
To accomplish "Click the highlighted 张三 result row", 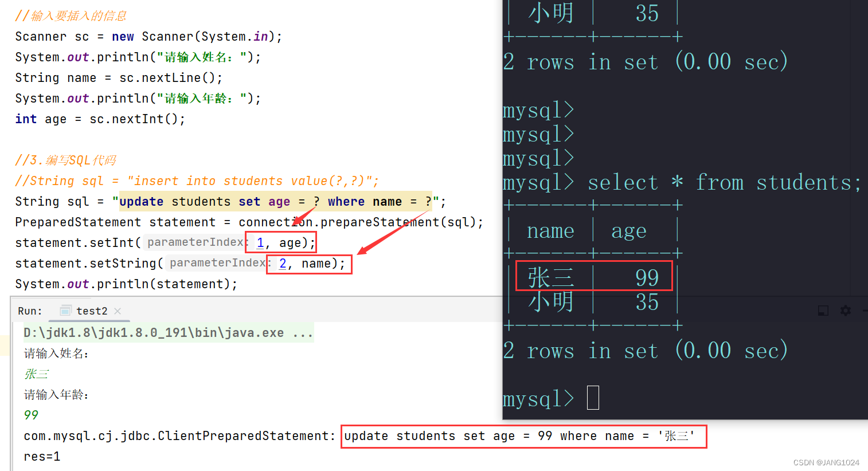I will pos(593,276).
